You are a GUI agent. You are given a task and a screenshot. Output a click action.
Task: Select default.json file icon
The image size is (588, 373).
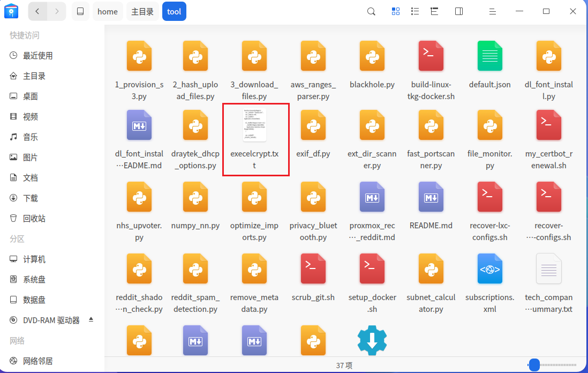click(x=490, y=56)
